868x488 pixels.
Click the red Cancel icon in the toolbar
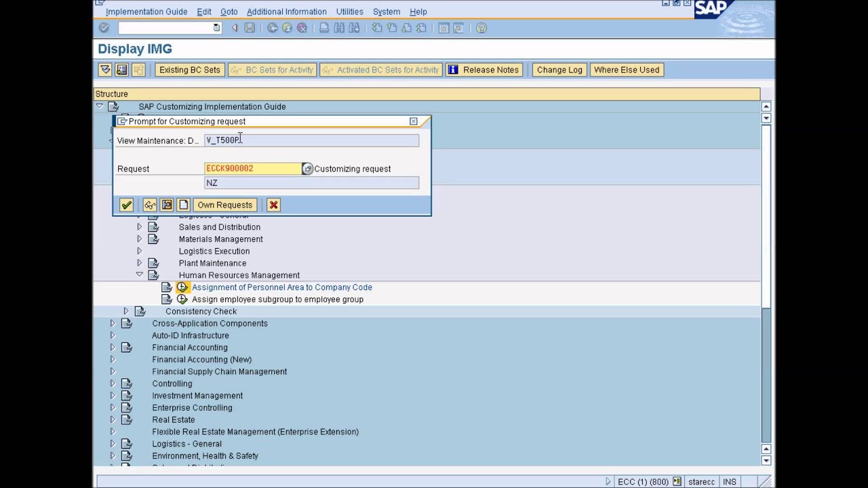coord(302,28)
